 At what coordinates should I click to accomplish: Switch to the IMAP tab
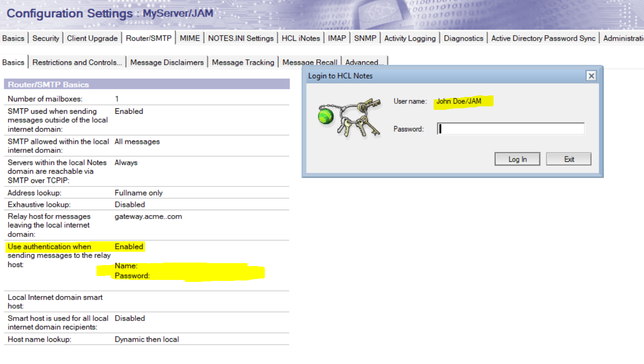tap(337, 38)
